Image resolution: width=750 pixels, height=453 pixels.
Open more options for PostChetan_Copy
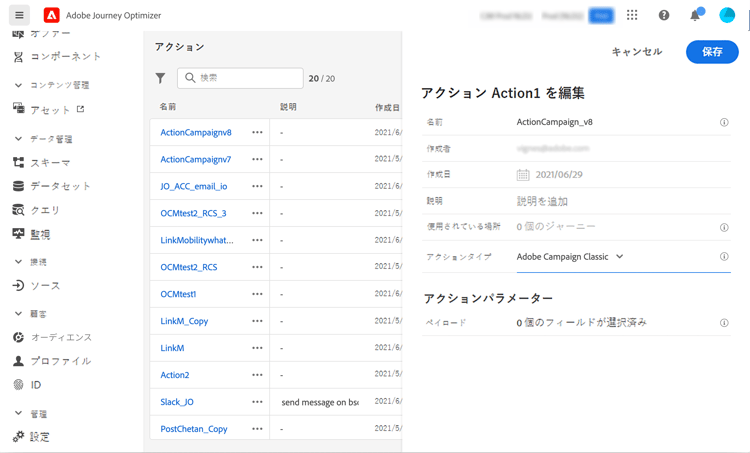tap(257, 429)
